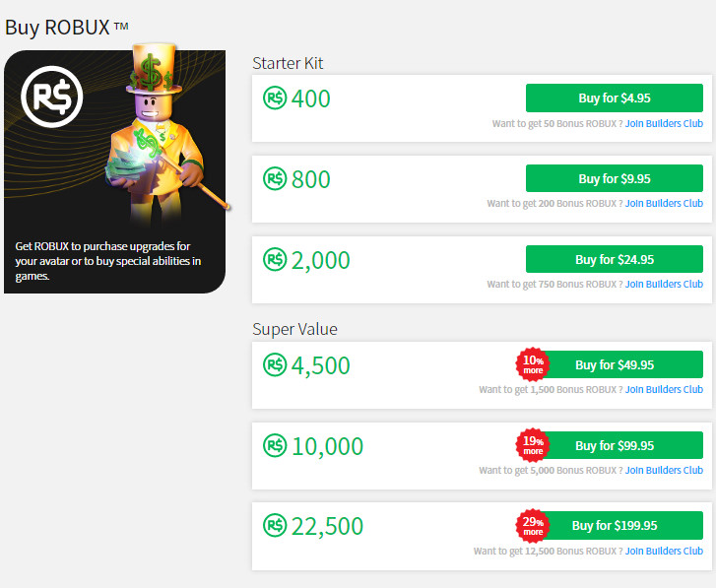This screenshot has width=716, height=588.
Task: Click the large white Robux logo
Action: click(53, 98)
